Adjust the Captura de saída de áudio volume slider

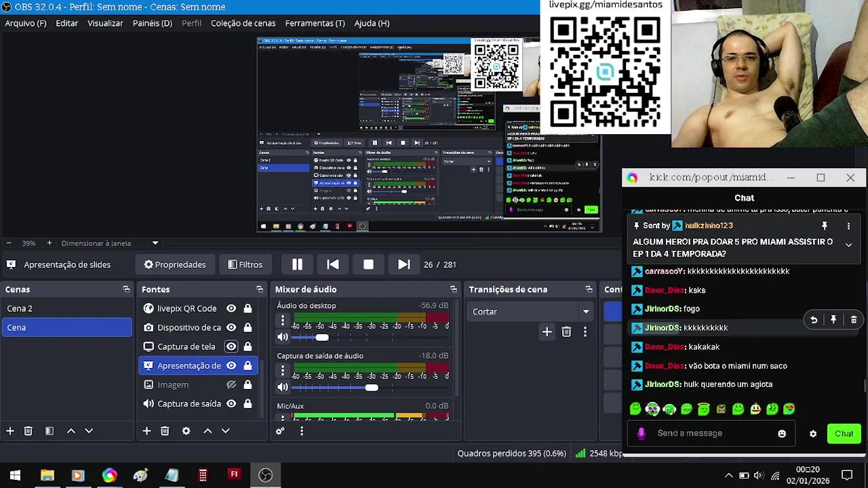(x=370, y=387)
